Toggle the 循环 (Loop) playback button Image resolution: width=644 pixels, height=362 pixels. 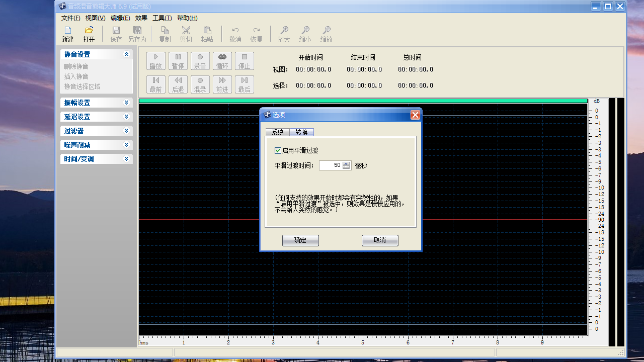(222, 61)
